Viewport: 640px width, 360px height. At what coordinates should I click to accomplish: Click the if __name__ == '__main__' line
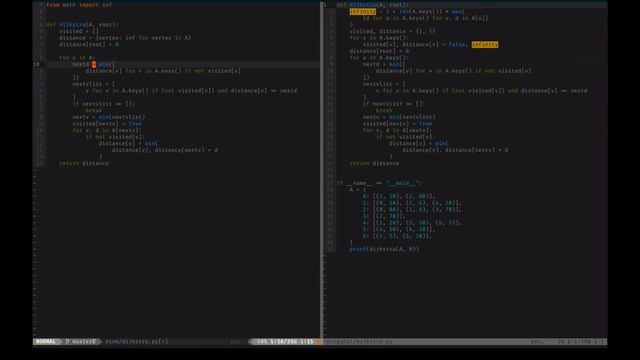click(379, 183)
